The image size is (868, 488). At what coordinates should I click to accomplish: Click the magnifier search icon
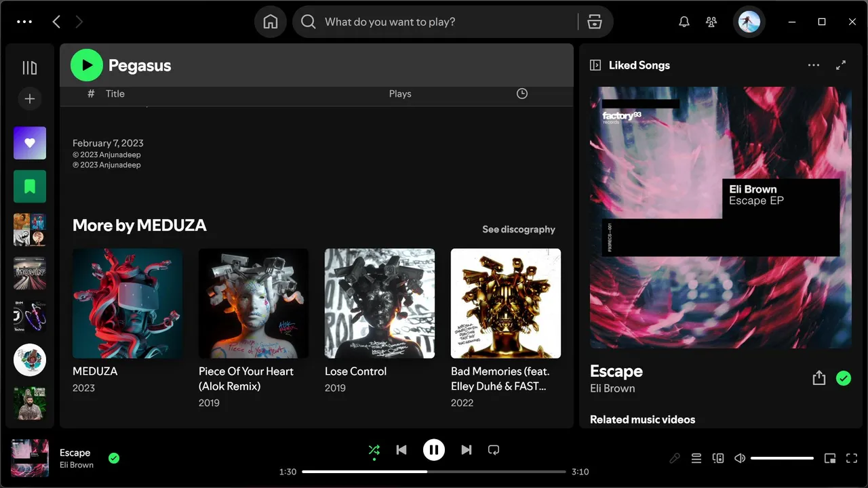[309, 22]
